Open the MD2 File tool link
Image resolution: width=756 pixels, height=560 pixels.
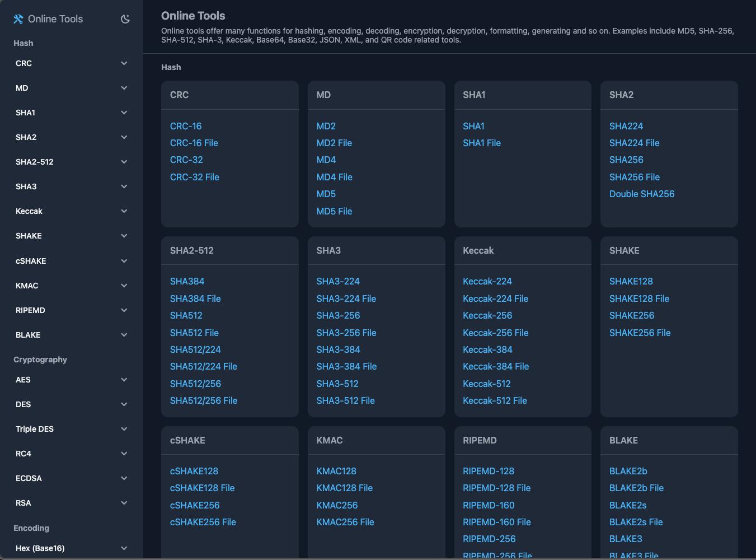334,143
